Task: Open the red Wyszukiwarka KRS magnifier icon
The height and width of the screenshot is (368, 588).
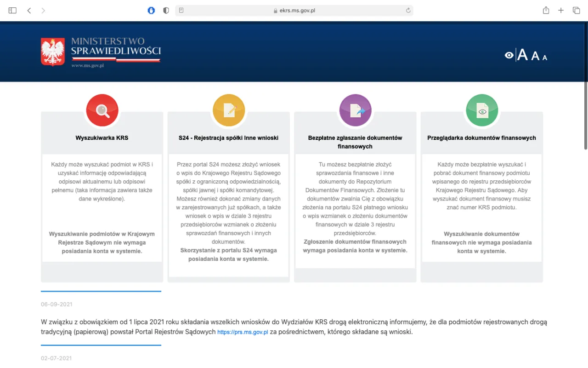Action: [x=102, y=110]
